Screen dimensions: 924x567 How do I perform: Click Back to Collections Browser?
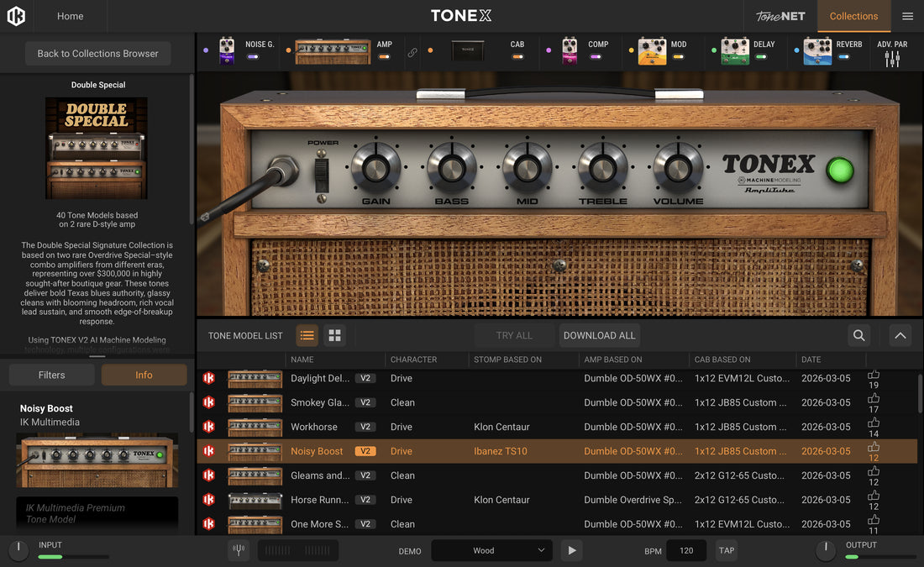pyautogui.click(x=97, y=53)
